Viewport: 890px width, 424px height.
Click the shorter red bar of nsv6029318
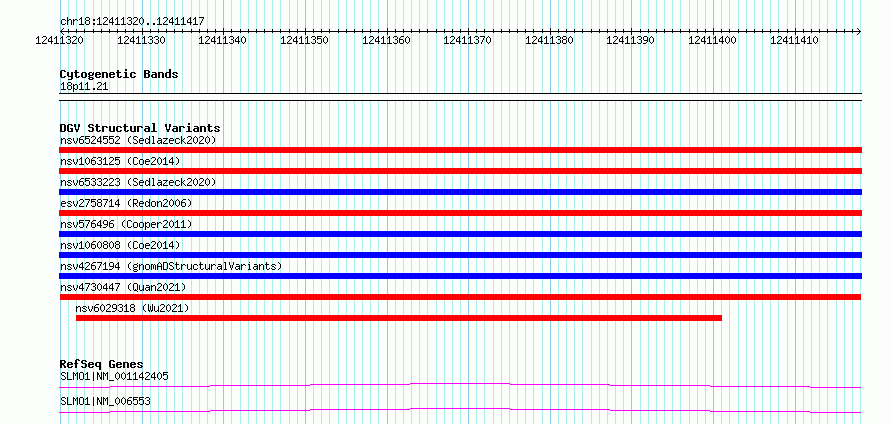coord(398,318)
